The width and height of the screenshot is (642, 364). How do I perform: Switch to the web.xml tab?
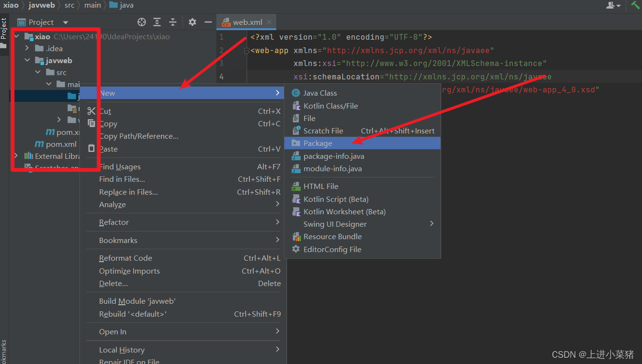click(x=247, y=22)
